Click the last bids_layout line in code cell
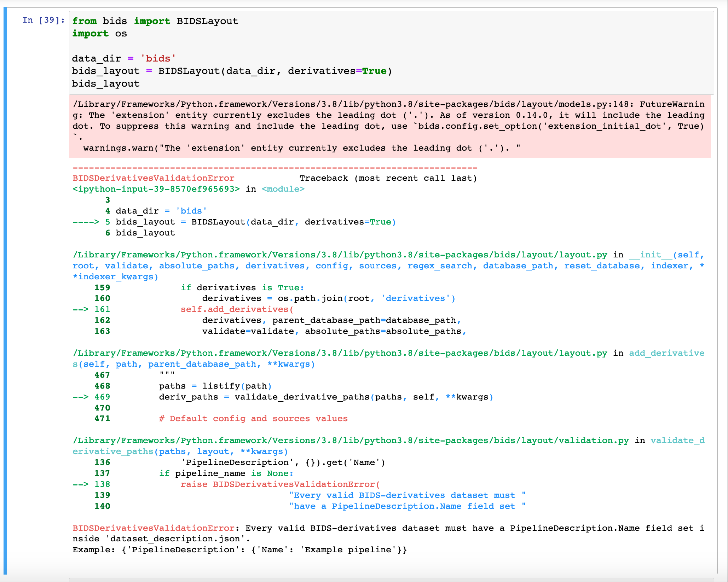Viewport: 728px width, 582px height. (105, 84)
